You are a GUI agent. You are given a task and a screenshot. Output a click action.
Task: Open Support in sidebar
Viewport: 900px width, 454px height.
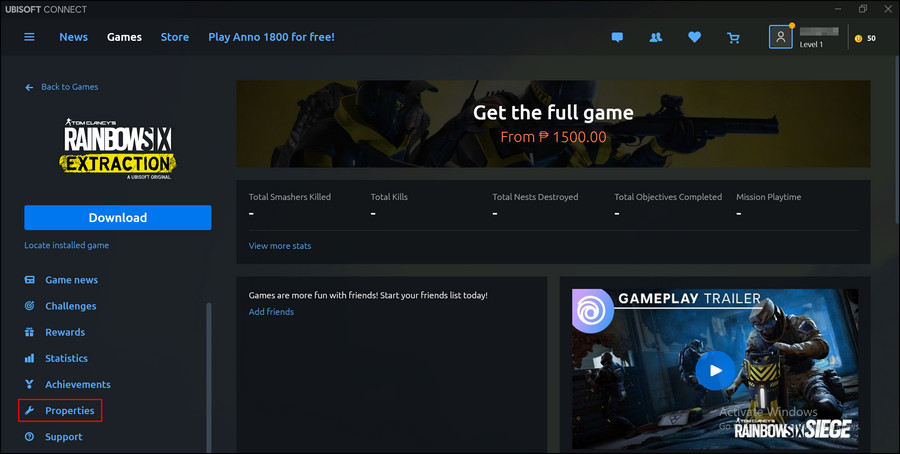tap(64, 437)
